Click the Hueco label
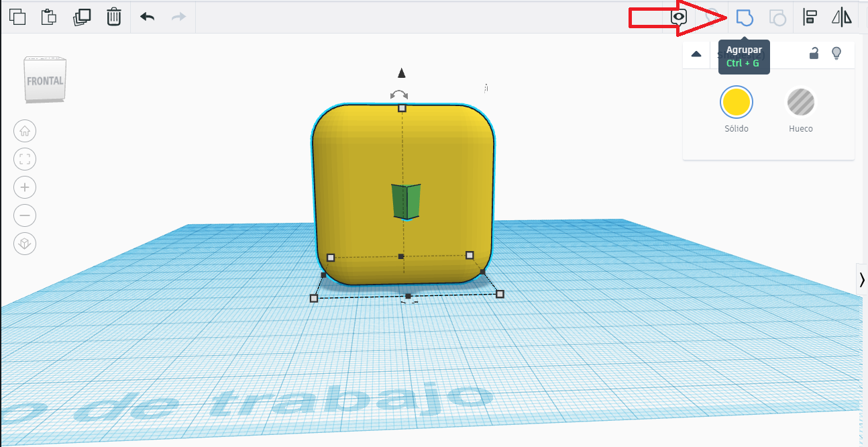Image resolution: width=868 pixels, height=447 pixels. 800,128
